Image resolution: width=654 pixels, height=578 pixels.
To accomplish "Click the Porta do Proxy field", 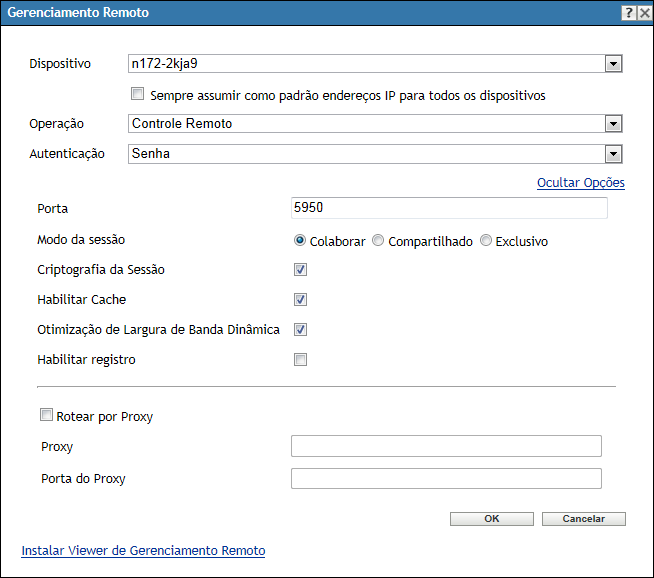I will point(446,478).
